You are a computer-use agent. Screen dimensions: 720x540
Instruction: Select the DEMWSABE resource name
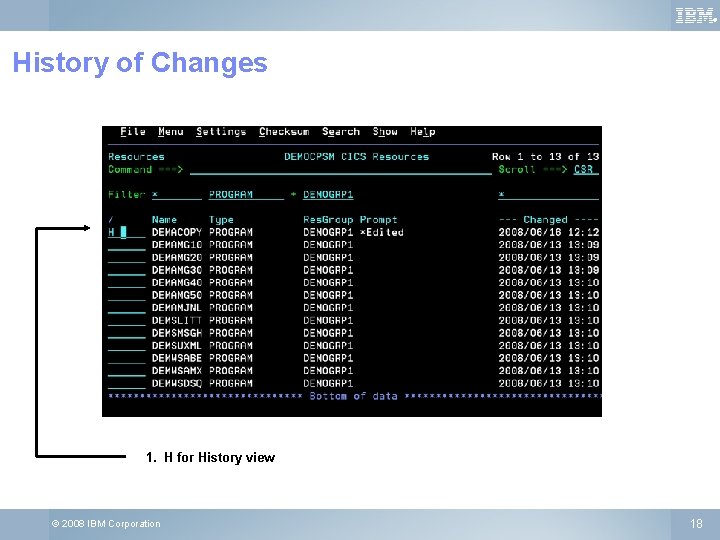click(x=177, y=358)
